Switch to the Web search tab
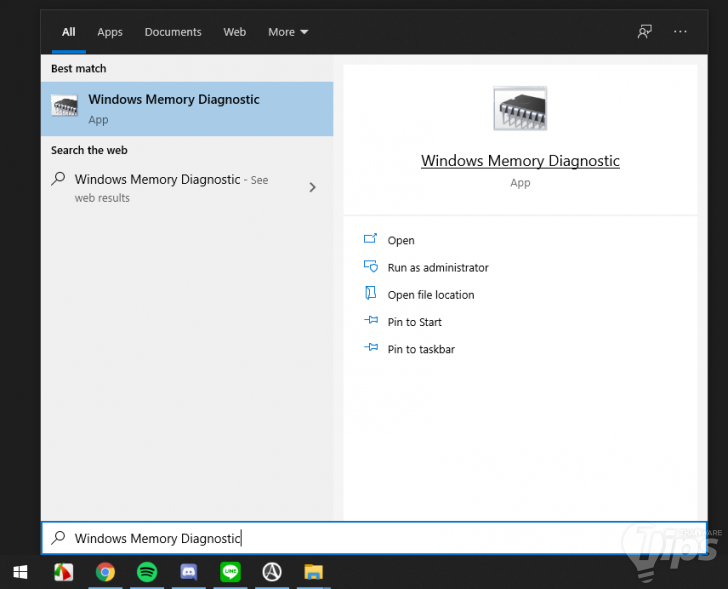 (234, 32)
